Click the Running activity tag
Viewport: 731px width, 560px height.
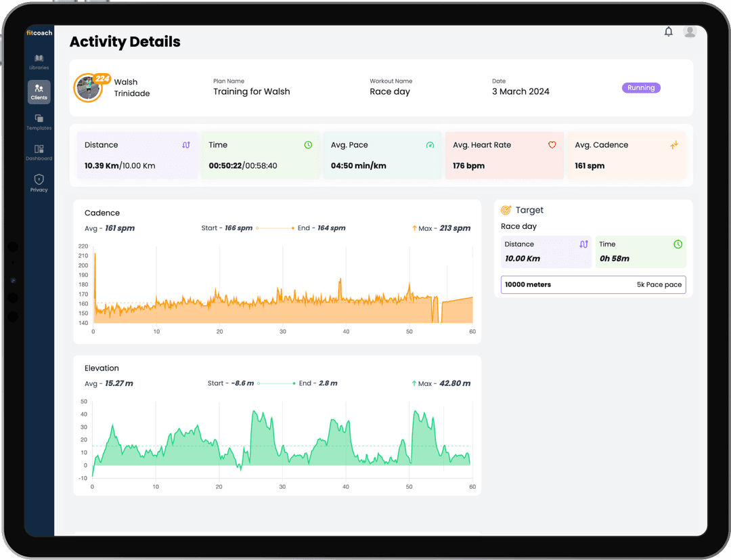click(640, 87)
